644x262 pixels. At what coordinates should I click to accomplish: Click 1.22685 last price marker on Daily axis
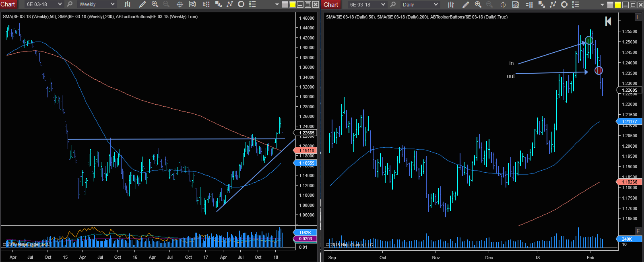point(629,90)
